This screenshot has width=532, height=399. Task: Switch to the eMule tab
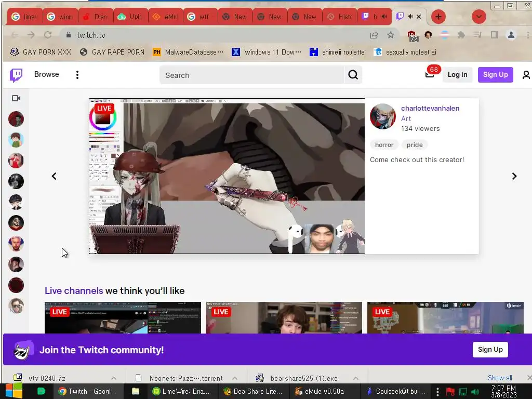tap(165, 17)
